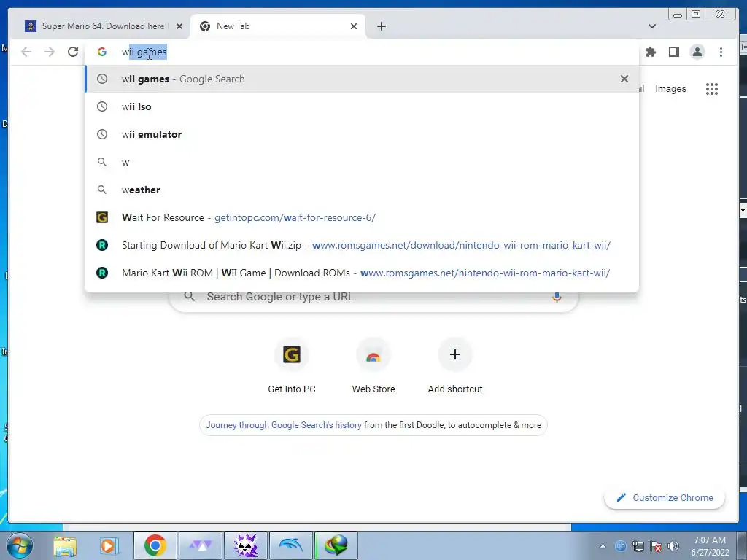Click the Customize Chrome button
The width and height of the screenshot is (747, 560).
click(665, 497)
